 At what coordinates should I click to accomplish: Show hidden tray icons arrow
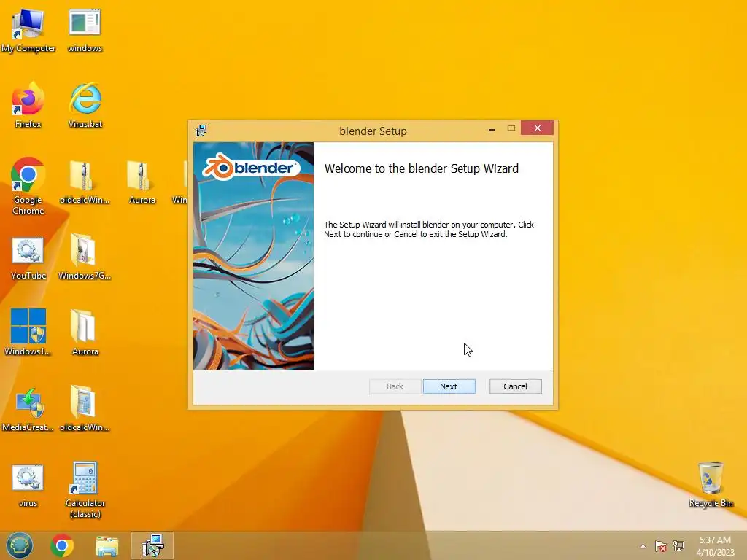(x=643, y=546)
